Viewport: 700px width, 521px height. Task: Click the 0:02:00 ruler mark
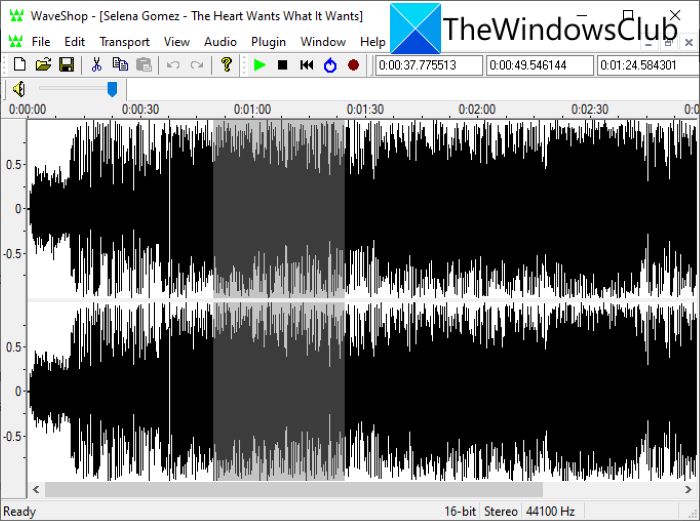click(x=477, y=109)
